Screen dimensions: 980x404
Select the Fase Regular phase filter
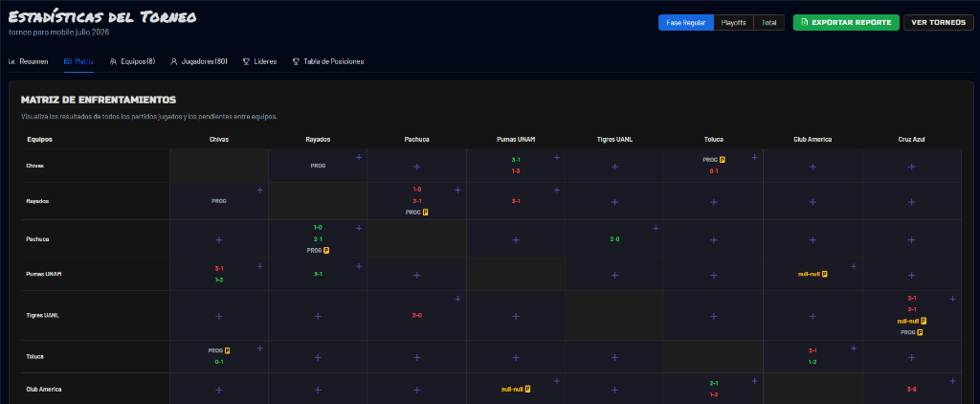coord(685,23)
